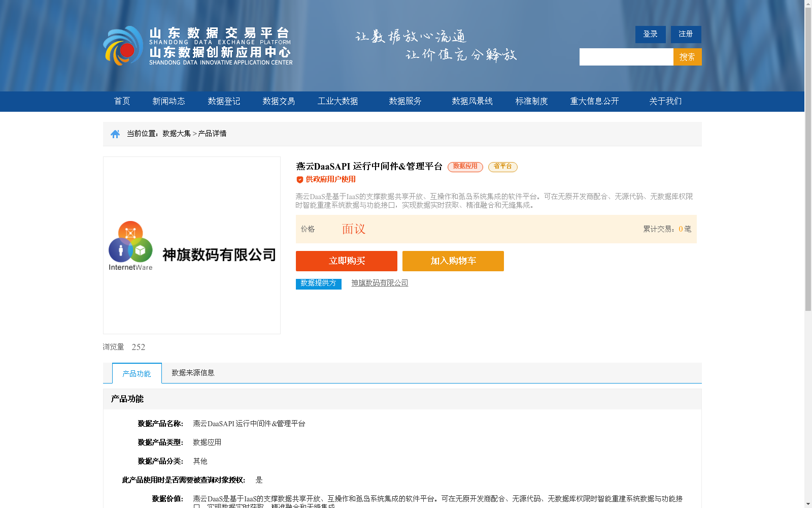This screenshot has width=812, height=508.
Task: Click the 省平台 tag badge
Action: [x=502, y=167]
